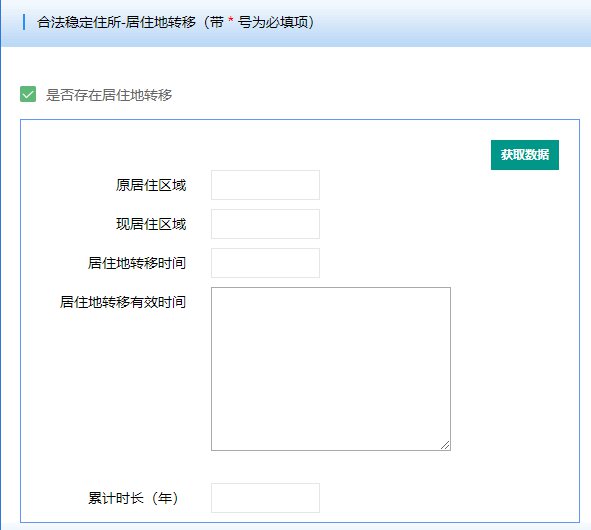Focus the 累计时长（年）input box
The image size is (591, 530).
coord(265,498)
